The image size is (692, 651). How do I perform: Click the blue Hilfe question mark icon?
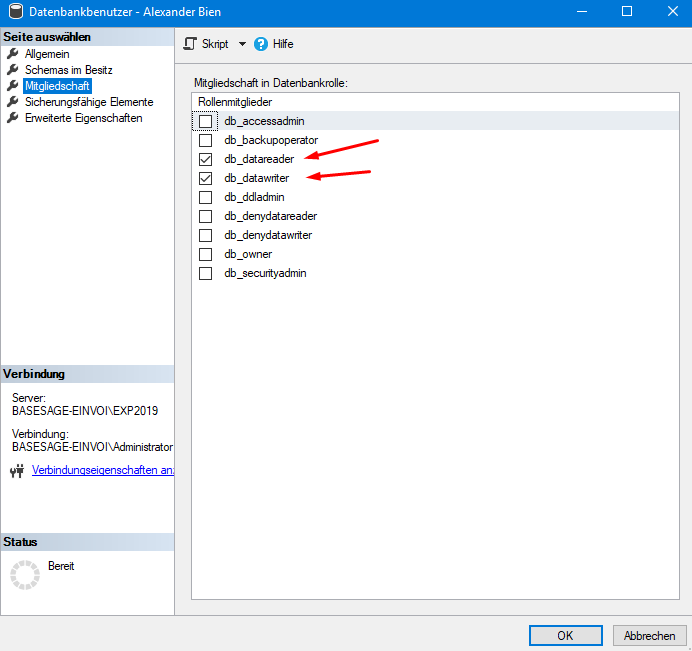tap(261, 44)
